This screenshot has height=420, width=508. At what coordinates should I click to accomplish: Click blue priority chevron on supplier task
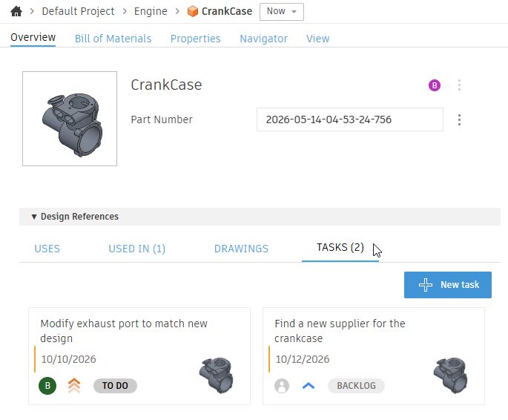tap(309, 386)
